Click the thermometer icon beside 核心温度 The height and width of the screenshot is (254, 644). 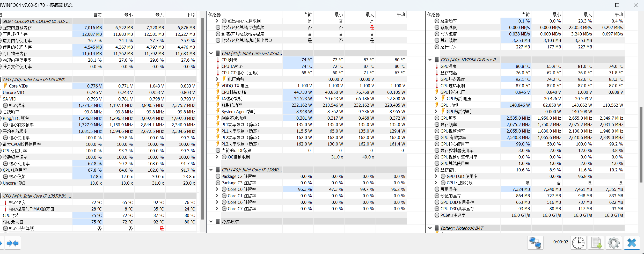5,202
